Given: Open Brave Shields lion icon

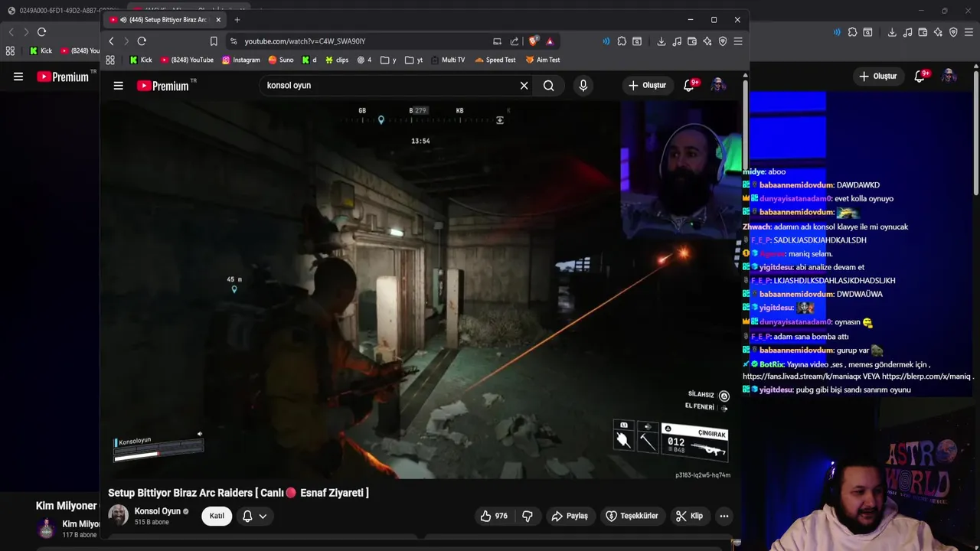Looking at the screenshot, I should tap(534, 41).
